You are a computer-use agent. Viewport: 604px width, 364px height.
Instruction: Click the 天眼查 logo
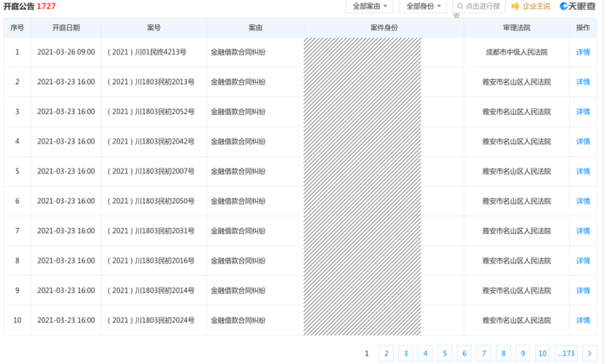point(577,6)
